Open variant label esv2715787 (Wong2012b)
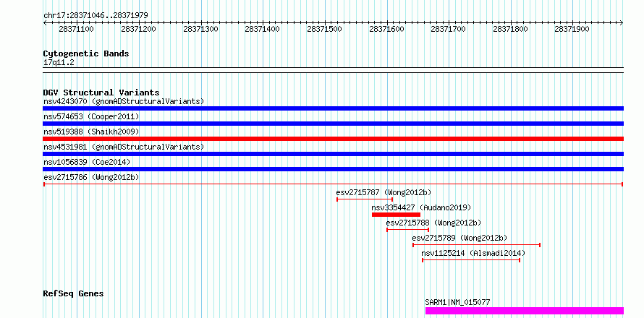 [384, 192]
